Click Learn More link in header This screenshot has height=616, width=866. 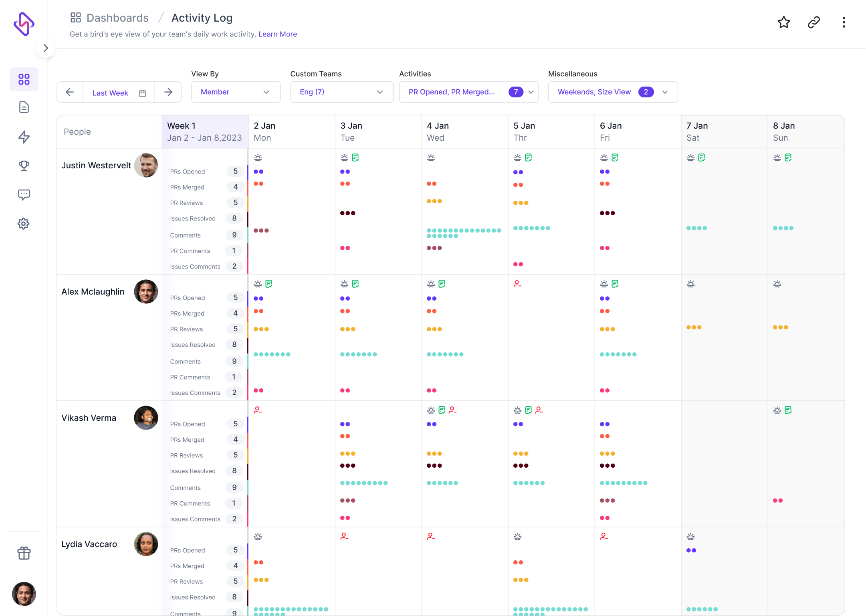tap(277, 33)
